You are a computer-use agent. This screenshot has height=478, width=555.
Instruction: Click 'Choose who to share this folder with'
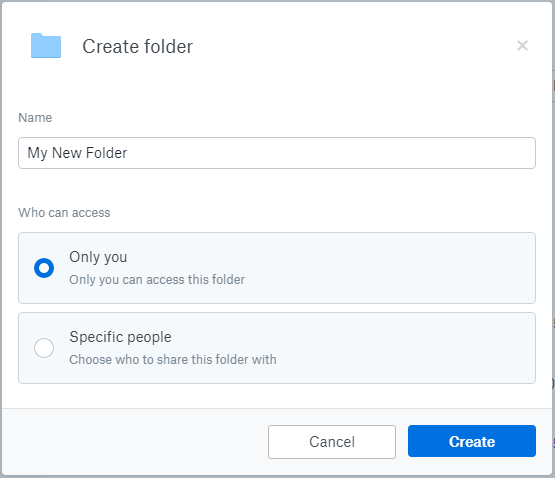(x=173, y=360)
